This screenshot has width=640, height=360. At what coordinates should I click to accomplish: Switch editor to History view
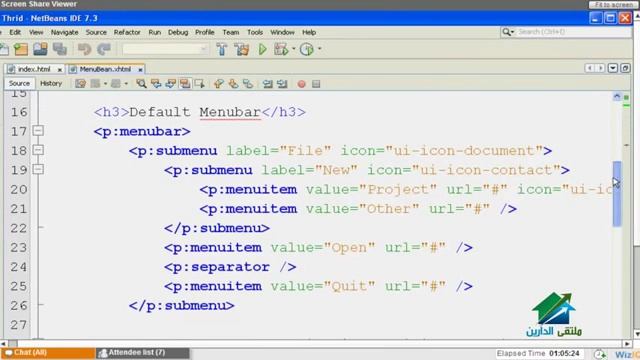tap(51, 83)
